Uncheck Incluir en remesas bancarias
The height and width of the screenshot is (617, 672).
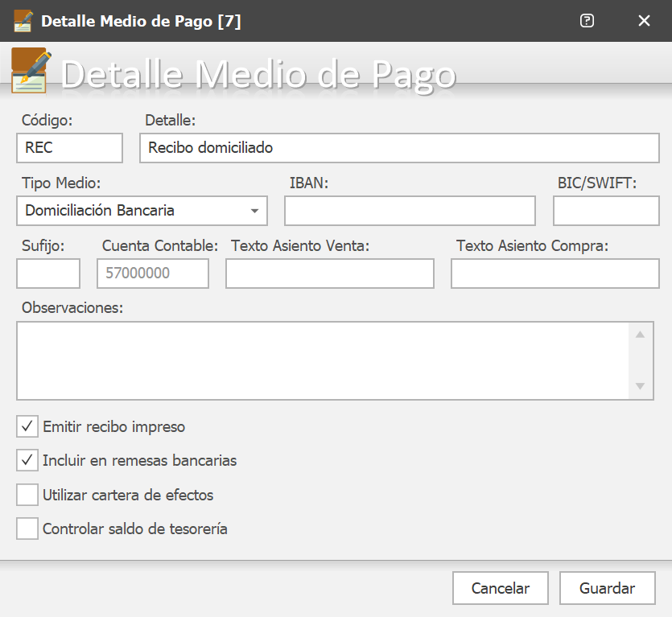coord(27,460)
